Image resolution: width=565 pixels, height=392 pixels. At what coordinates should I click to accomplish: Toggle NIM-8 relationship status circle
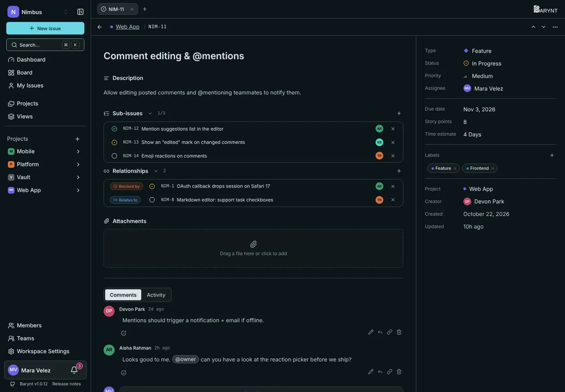pyautogui.click(x=152, y=200)
